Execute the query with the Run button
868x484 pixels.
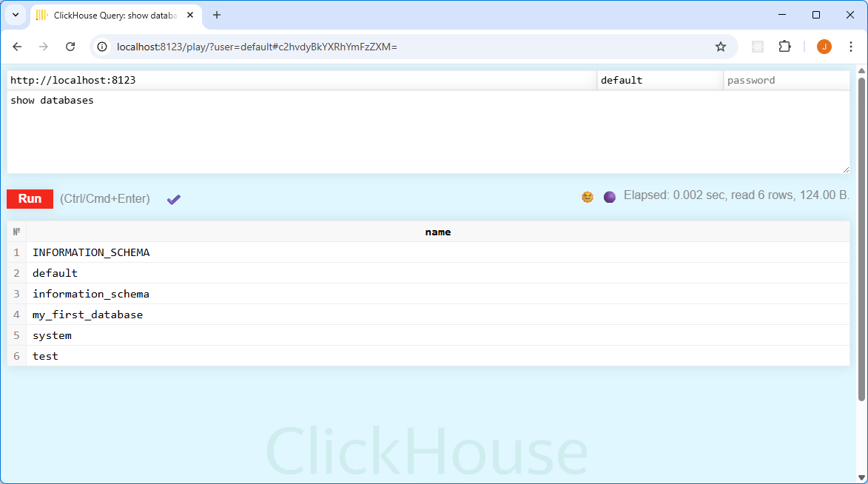click(x=30, y=198)
